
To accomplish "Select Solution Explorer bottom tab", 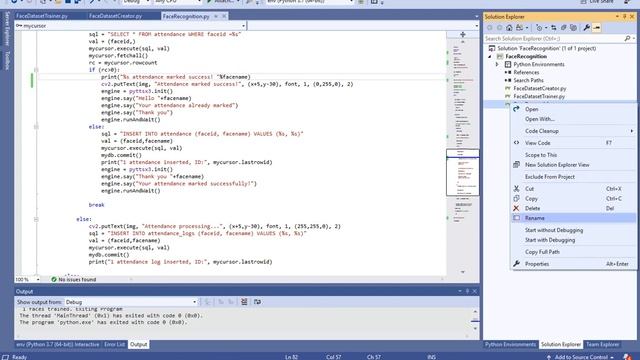I will (x=561, y=344).
